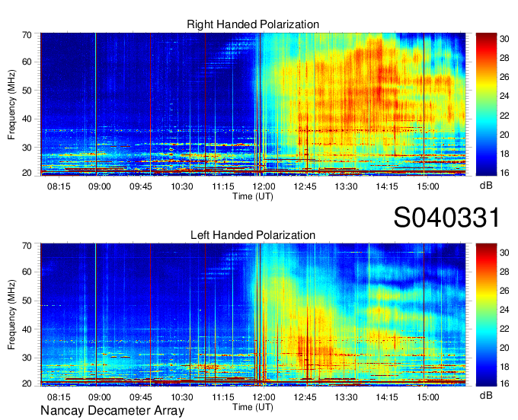
Task: Click the '70' frequency tick on the top plot
Action: [27, 35]
